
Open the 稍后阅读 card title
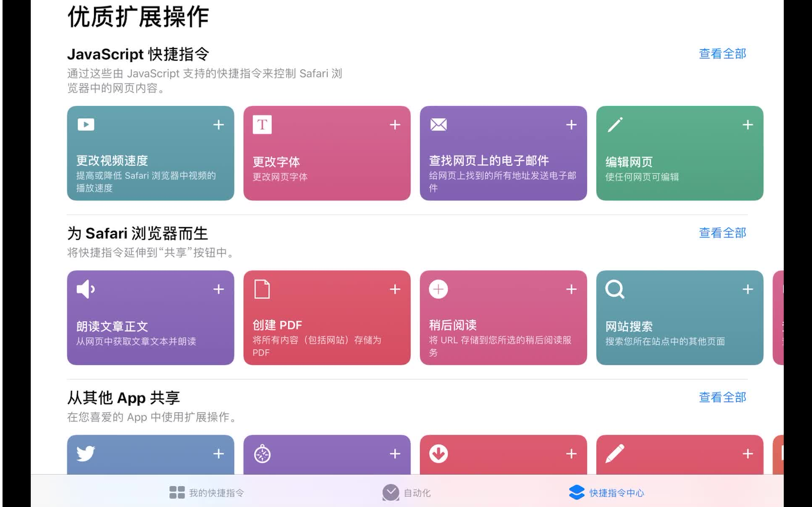[x=453, y=325]
